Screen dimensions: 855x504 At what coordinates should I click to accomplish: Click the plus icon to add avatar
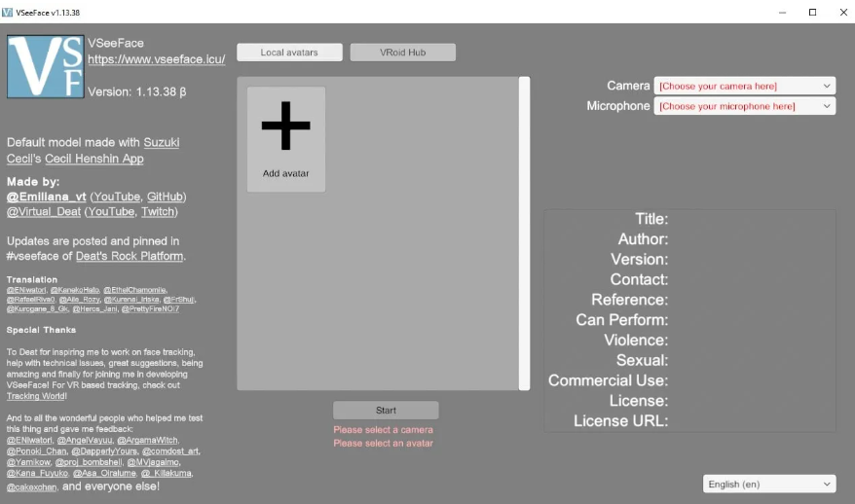tap(285, 126)
